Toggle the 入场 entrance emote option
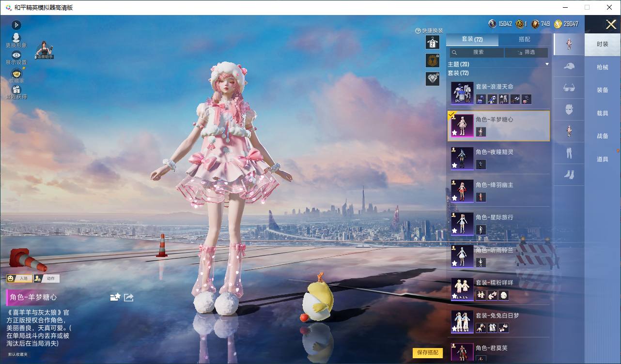The height and width of the screenshot is (364, 621). (19, 278)
